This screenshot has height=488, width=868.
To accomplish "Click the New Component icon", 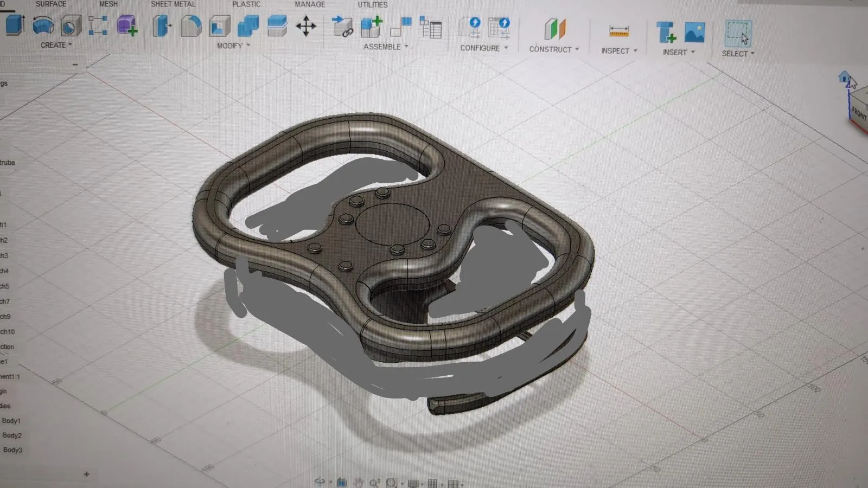I will pyautogui.click(x=372, y=27).
